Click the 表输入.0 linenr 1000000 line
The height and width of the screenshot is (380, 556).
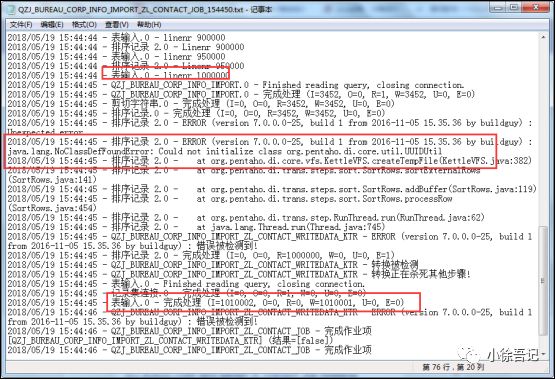coord(118,75)
